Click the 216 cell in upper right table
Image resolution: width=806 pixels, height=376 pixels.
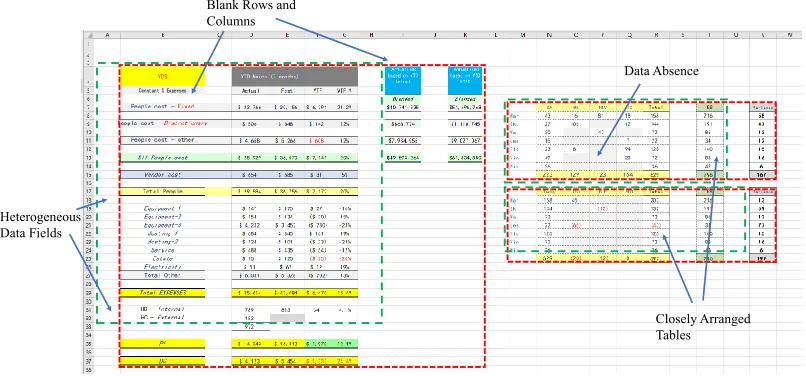click(x=709, y=116)
